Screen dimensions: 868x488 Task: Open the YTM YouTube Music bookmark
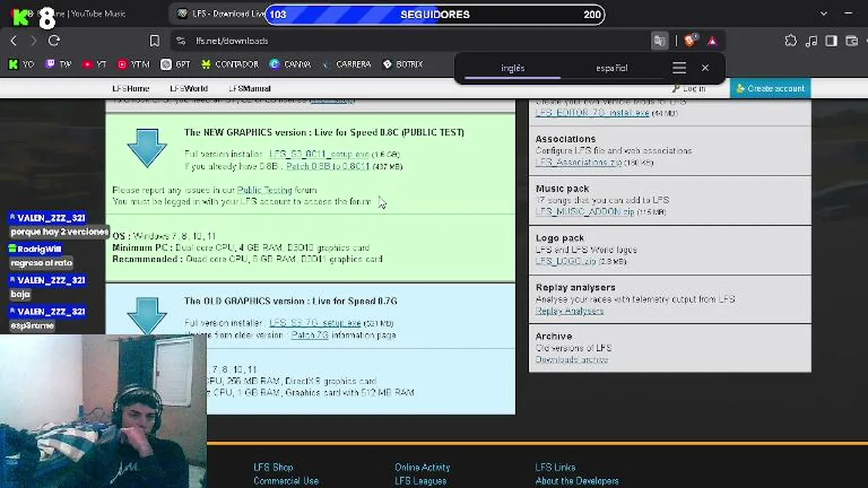(x=133, y=64)
